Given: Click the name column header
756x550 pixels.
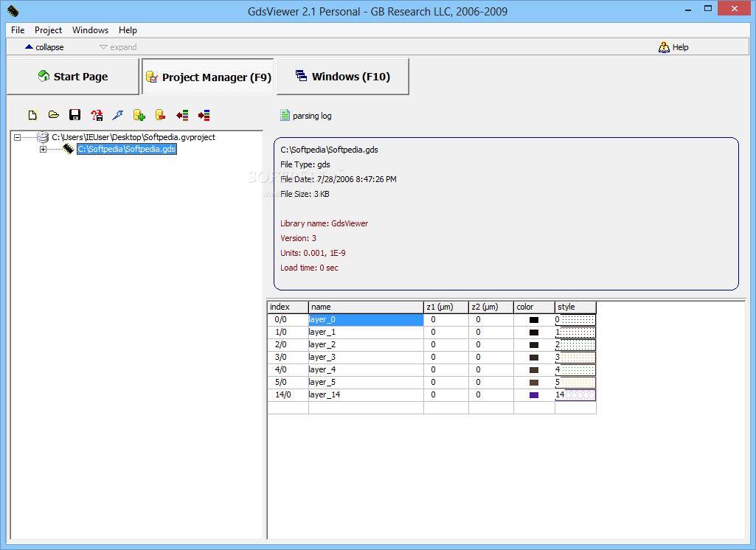Looking at the screenshot, I should click(x=366, y=307).
